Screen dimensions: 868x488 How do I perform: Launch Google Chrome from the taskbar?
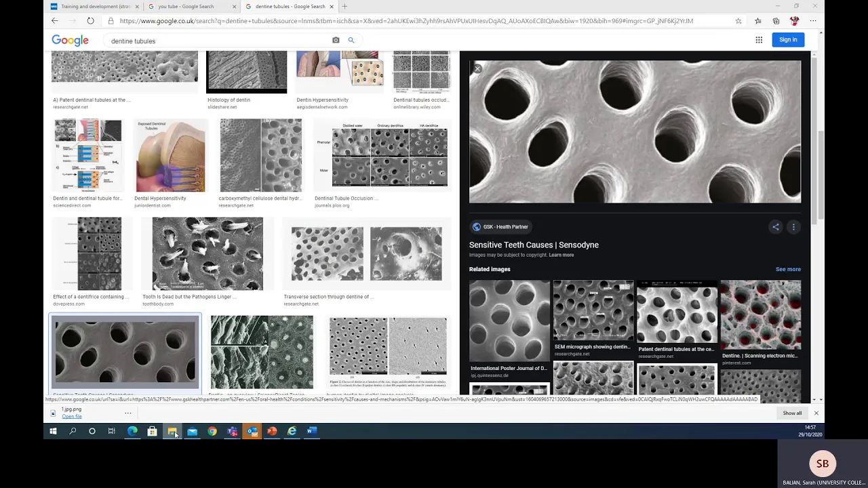point(212,431)
